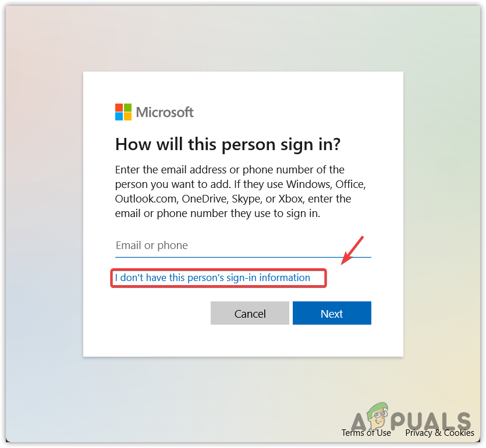Viewport: 486px width, 448px height.
Task: Click the blue underline of the email field
Action: (x=243, y=257)
